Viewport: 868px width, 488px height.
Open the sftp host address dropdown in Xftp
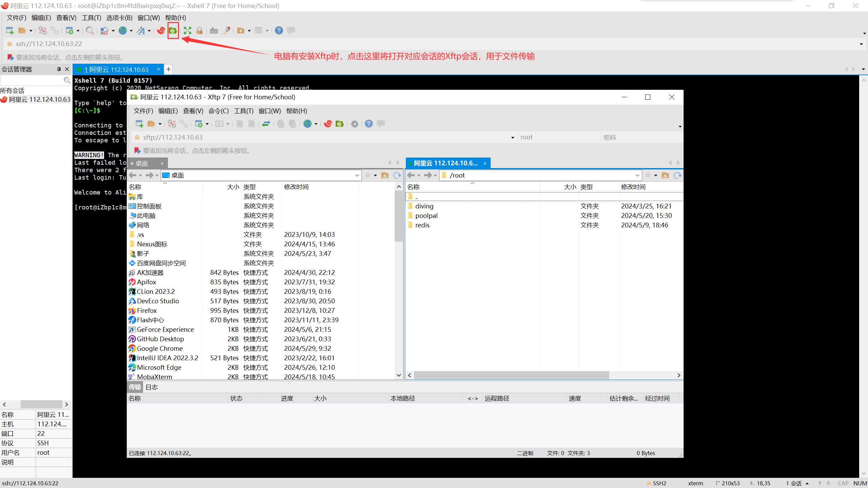click(513, 138)
